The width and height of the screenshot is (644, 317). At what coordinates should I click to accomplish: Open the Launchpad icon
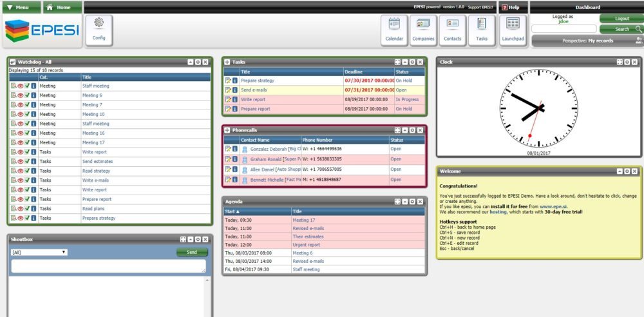click(513, 29)
